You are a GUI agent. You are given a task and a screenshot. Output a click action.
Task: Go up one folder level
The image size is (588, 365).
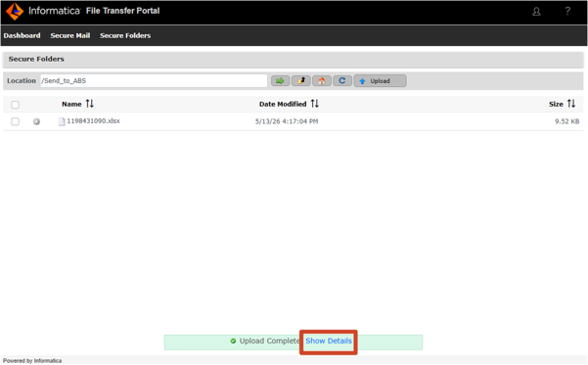point(301,80)
